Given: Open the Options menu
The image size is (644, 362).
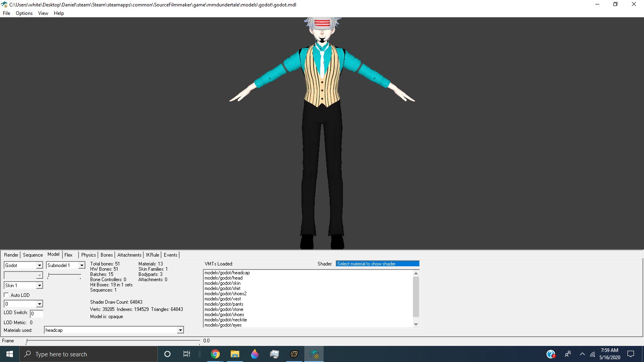Looking at the screenshot, I should tap(24, 13).
